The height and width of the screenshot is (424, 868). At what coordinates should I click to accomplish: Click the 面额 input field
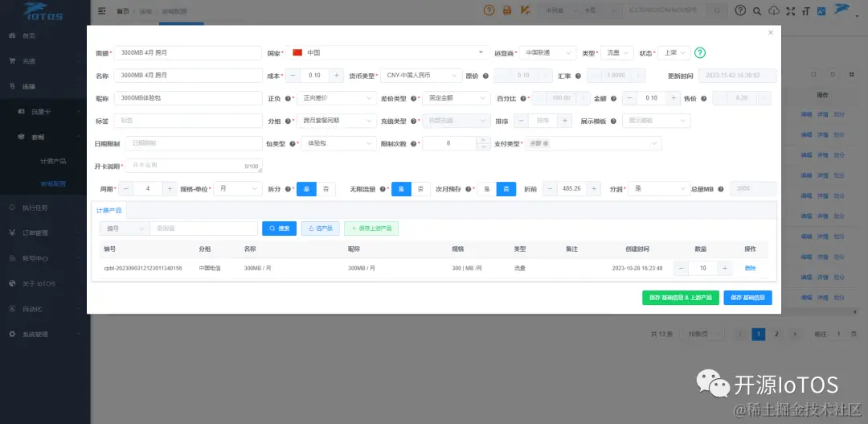coord(187,52)
